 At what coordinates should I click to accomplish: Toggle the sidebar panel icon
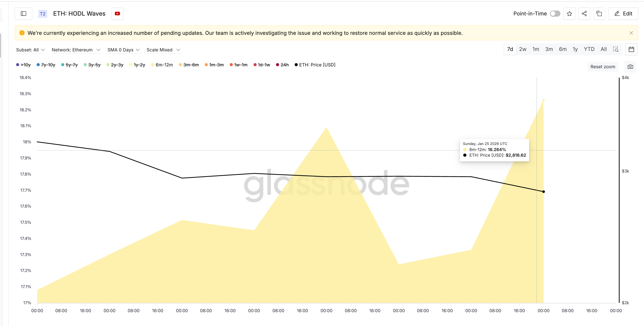point(24,14)
